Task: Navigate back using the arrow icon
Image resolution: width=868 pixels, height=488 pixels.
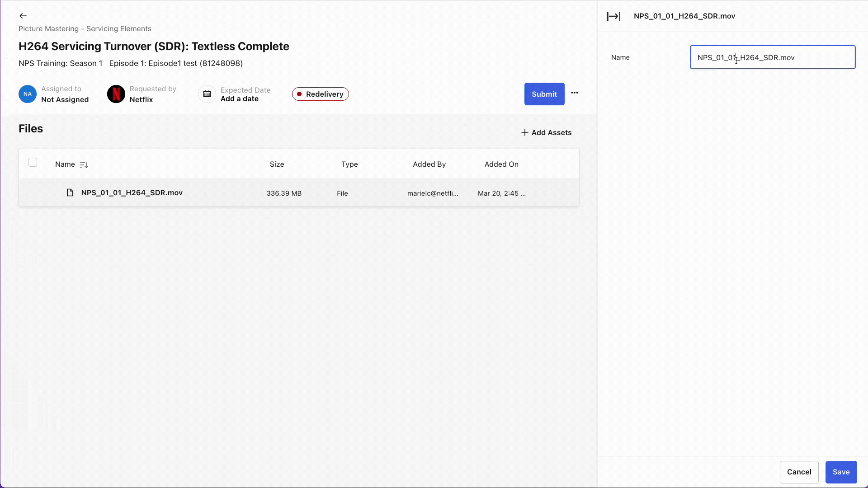Action: (23, 15)
